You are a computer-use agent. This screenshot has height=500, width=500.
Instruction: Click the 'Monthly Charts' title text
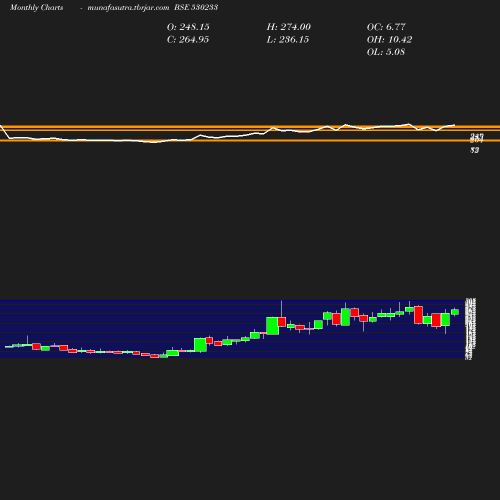point(36,7)
